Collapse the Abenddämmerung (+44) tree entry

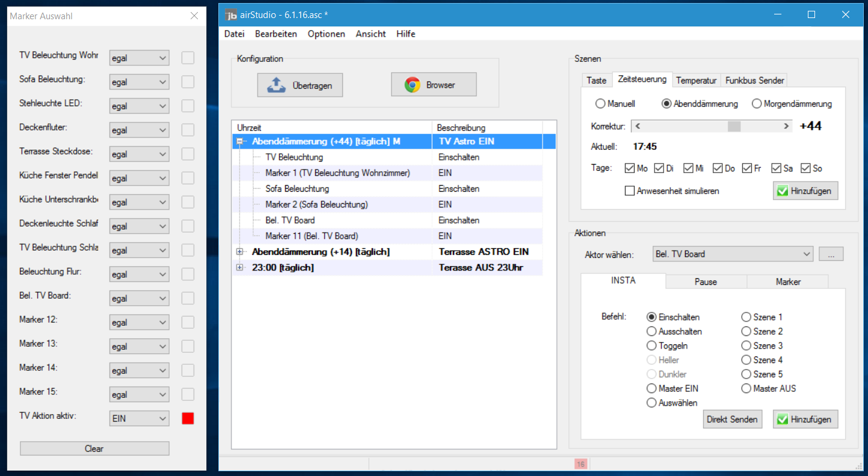tap(240, 142)
